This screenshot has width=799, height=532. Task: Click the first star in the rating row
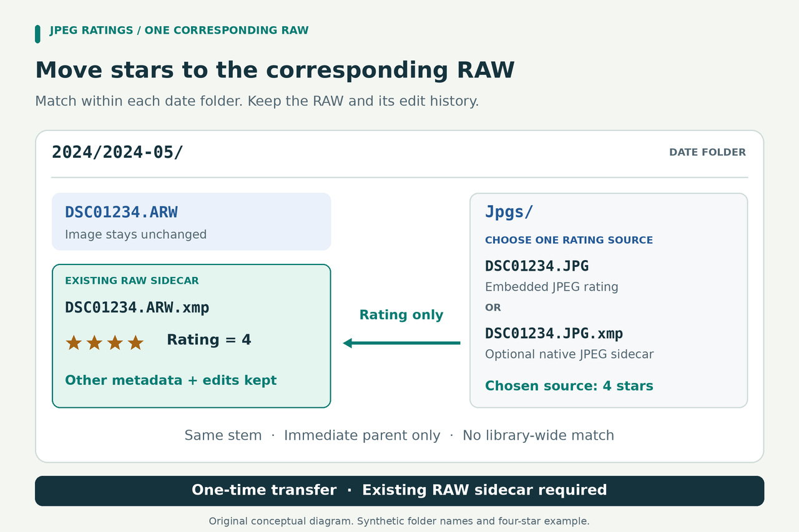(74, 342)
